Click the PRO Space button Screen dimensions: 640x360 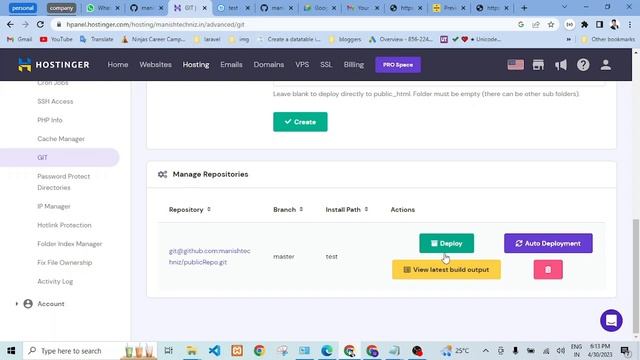(398, 64)
